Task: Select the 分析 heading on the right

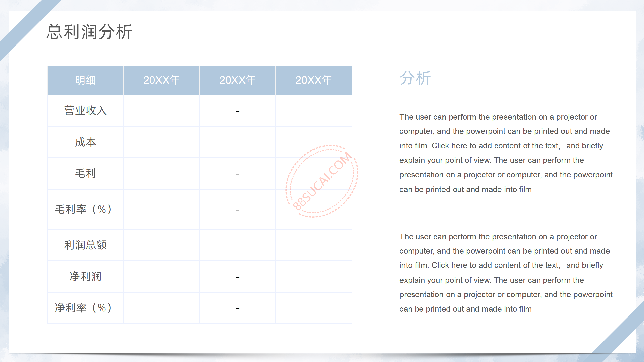Action: [x=415, y=78]
